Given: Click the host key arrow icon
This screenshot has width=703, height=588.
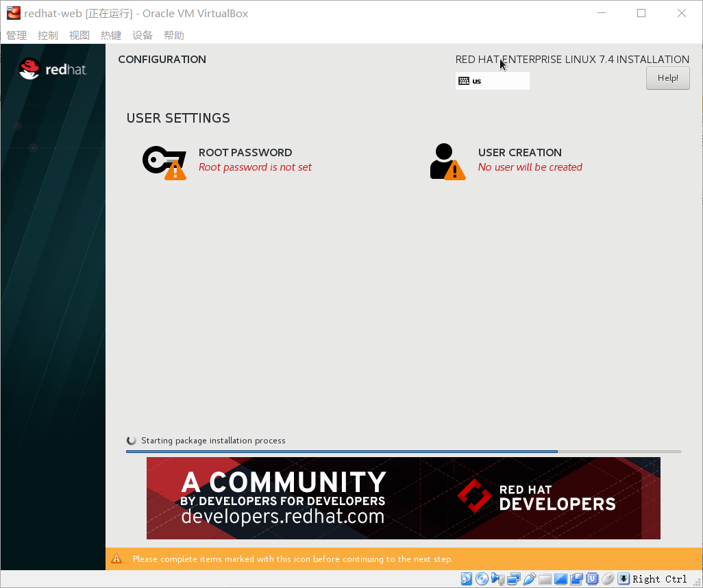Looking at the screenshot, I should 624,578.
